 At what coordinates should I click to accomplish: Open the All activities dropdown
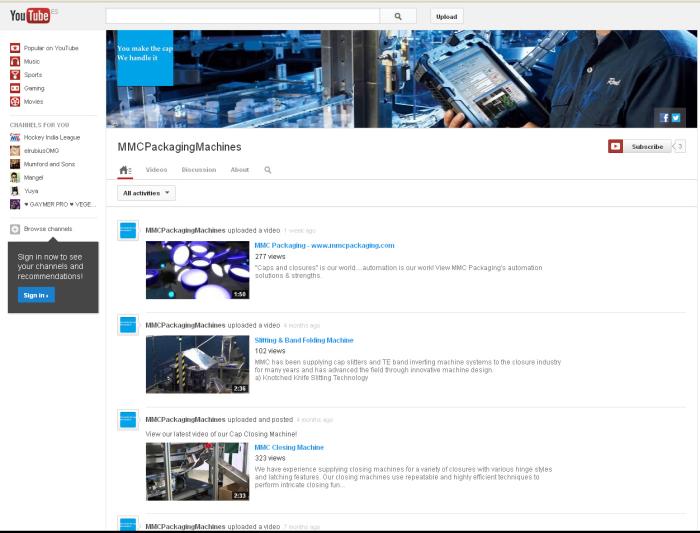[146, 193]
